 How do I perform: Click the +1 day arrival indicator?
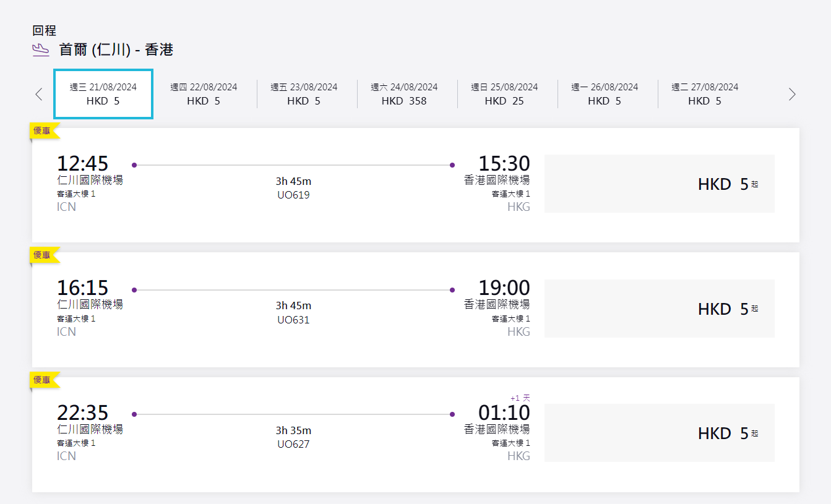tap(520, 398)
